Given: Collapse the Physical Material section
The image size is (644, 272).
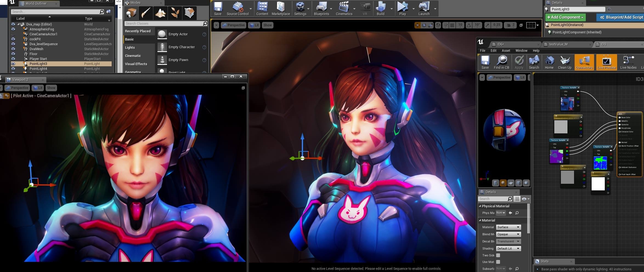Looking at the screenshot, I should (x=480, y=206).
